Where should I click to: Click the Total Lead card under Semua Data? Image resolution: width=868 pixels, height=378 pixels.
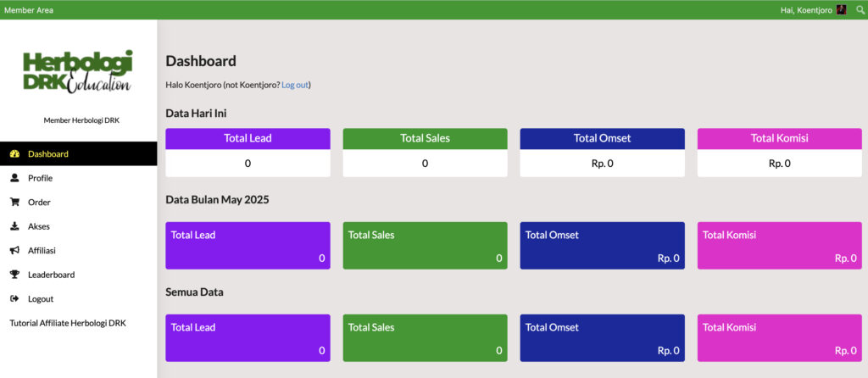click(x=248, y=338)
